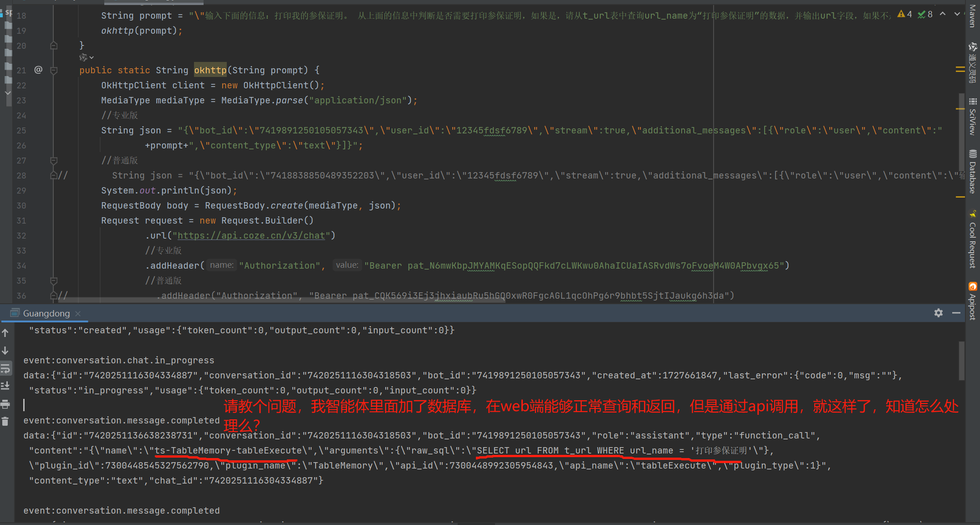The image size is (980, 525).
Task: Go to next highlighted error arrow
Action: point(957,14)
